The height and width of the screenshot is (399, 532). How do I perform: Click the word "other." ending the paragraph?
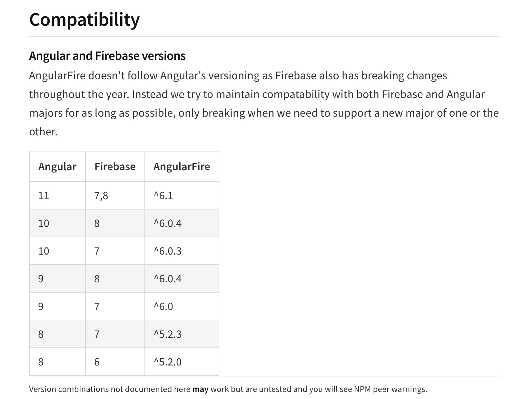43,132
